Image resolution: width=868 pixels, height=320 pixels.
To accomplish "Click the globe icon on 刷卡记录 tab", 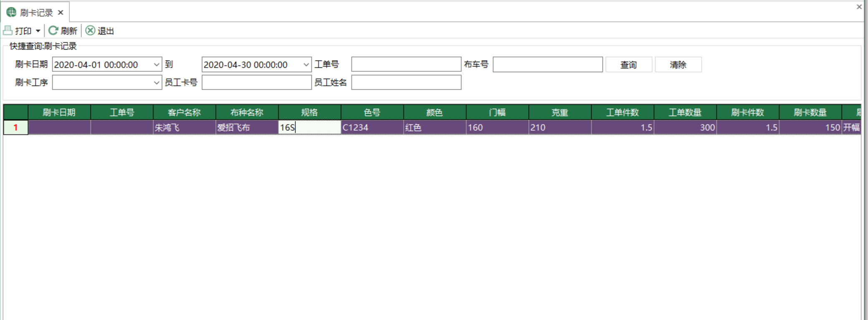I will click(x=11, y=13).
